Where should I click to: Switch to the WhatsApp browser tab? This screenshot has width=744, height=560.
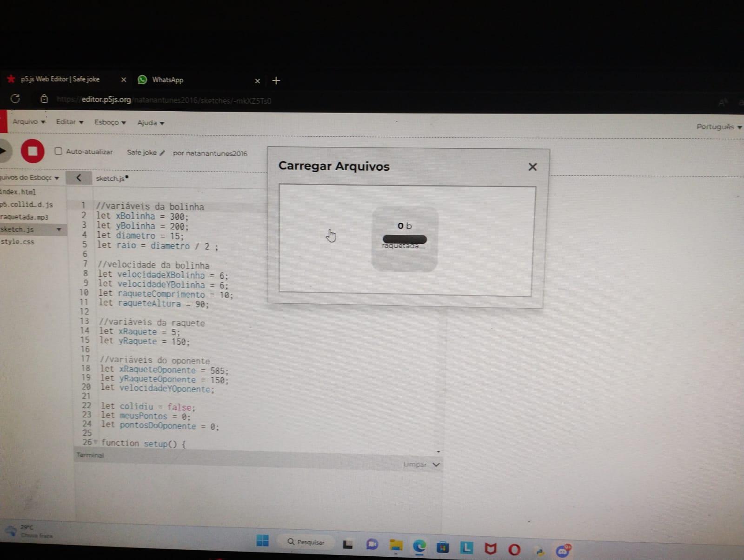167,80
